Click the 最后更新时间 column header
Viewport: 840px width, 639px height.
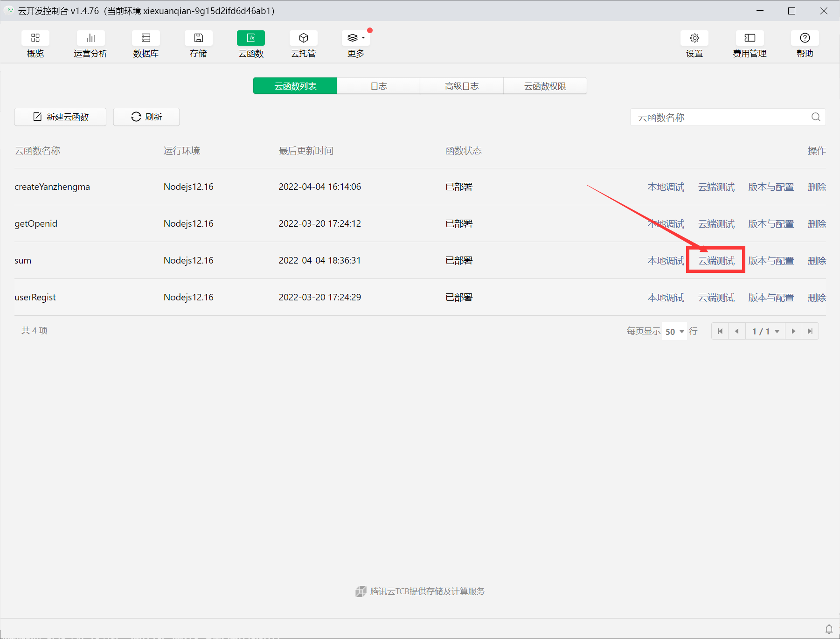click(x=306, y=151)
